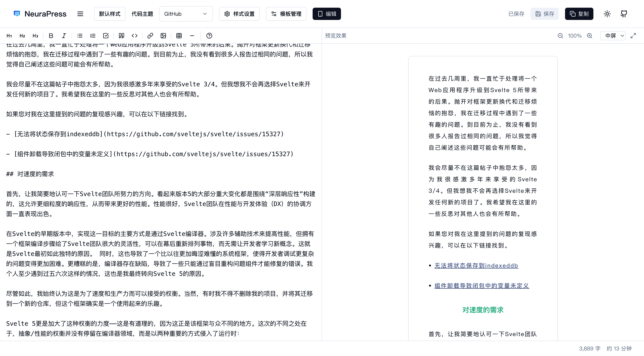Open 模板管理 template manager

286,14
